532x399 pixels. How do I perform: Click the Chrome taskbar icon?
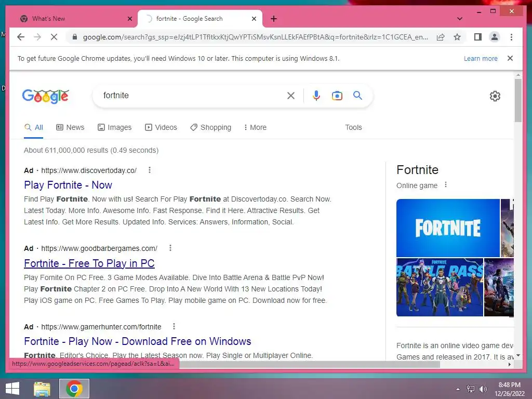point(74,389)
